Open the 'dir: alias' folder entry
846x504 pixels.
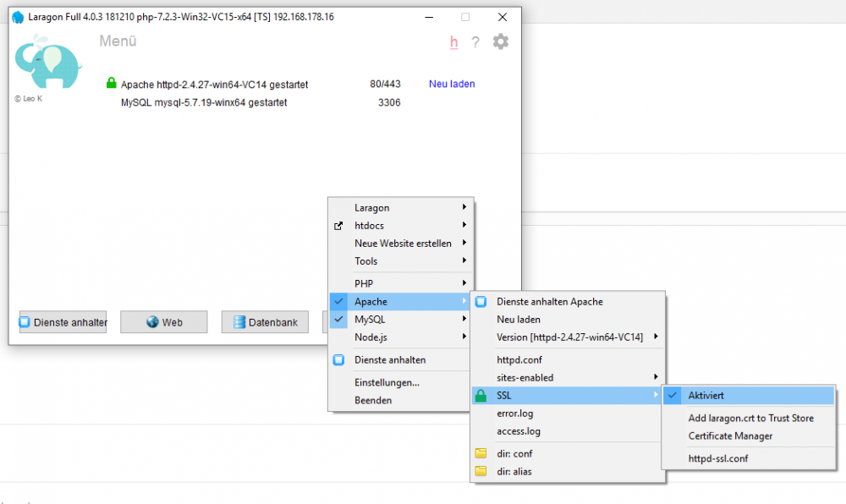(x=514, y=472)
